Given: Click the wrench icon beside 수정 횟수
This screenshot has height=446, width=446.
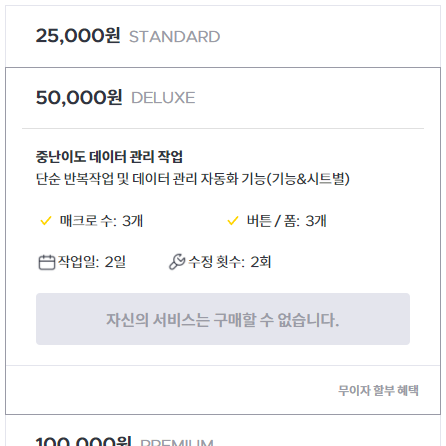Looking at the screenshot, I should pyautogui.click(x=177, y=262).
